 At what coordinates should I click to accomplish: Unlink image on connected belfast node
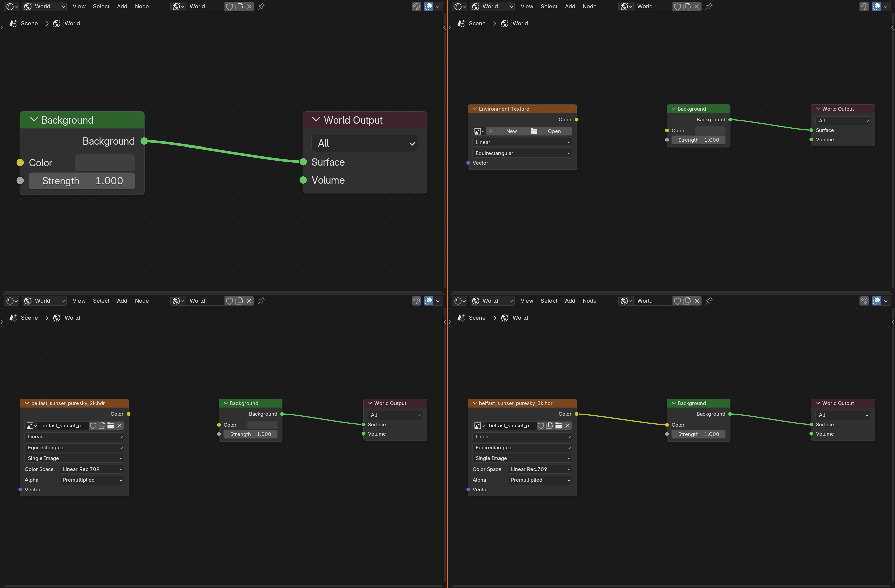point(568,425)
